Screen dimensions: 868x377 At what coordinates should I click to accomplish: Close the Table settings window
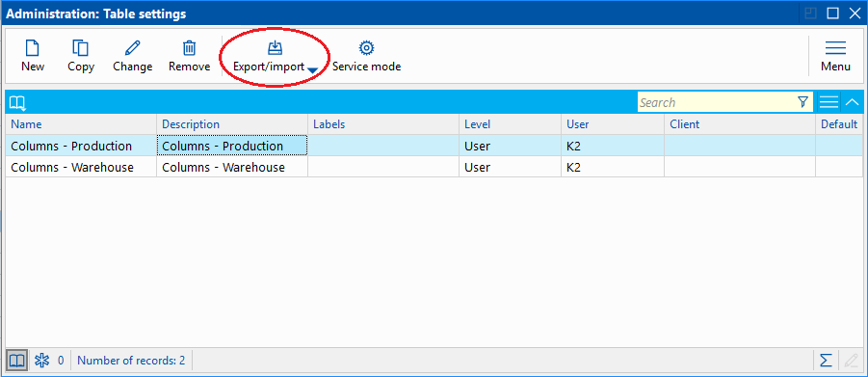[x=855, y=13]
